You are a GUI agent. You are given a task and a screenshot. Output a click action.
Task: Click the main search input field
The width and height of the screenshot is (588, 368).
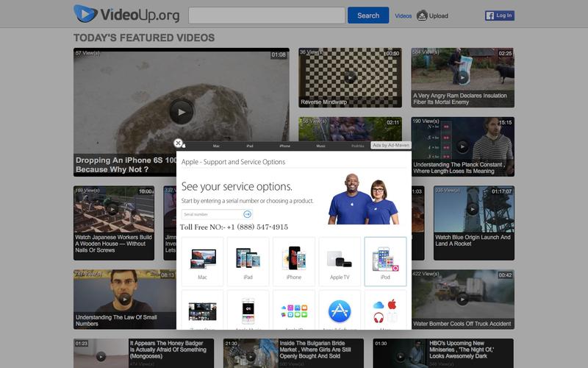(267, 15)
